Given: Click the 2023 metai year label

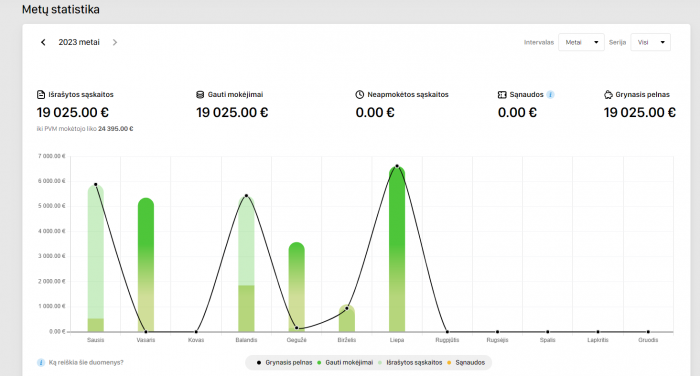Looking at the screenshot, I should [x=79, y=42].
